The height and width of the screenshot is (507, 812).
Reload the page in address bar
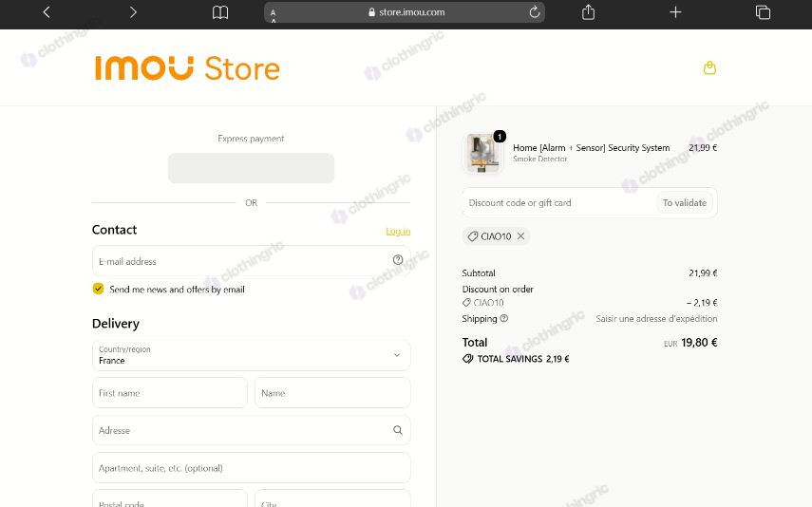tap(535, 12)
